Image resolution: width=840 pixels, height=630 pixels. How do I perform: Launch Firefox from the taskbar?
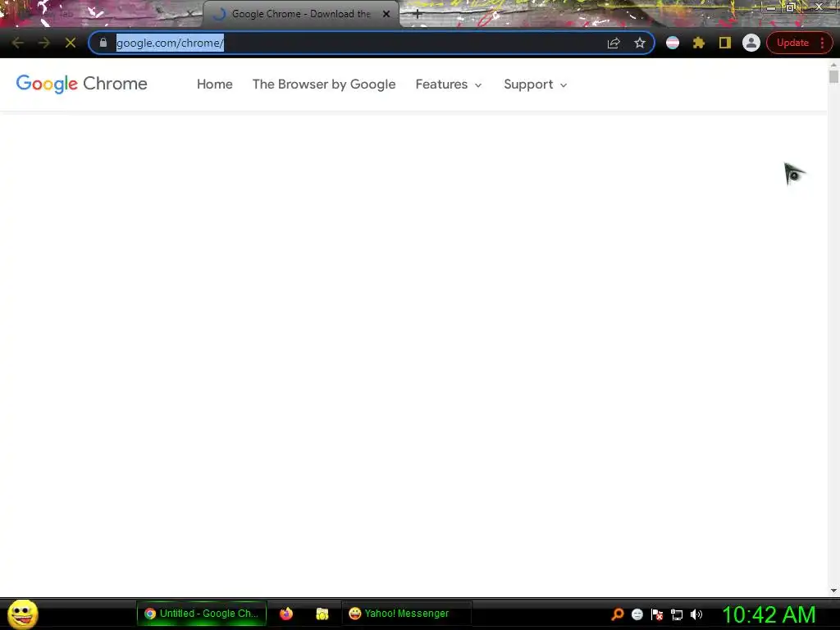[286, 614]
